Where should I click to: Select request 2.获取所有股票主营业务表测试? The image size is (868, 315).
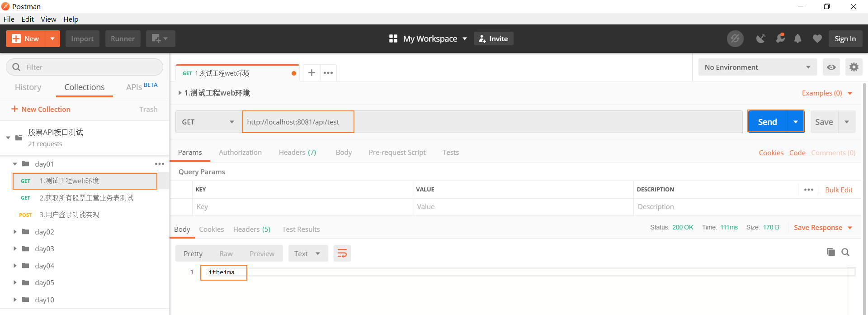click(x=86, y=198)
